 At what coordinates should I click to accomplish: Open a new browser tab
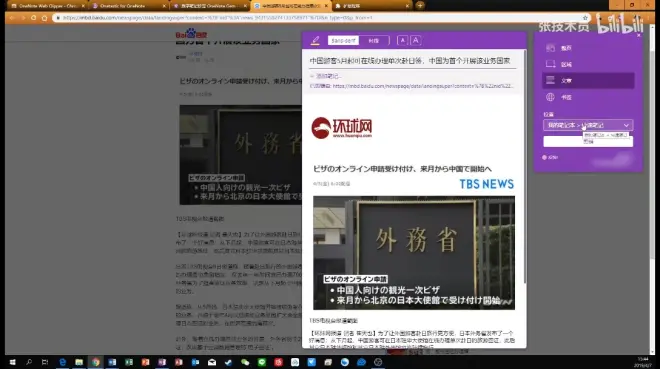click(x=420, y=5)
